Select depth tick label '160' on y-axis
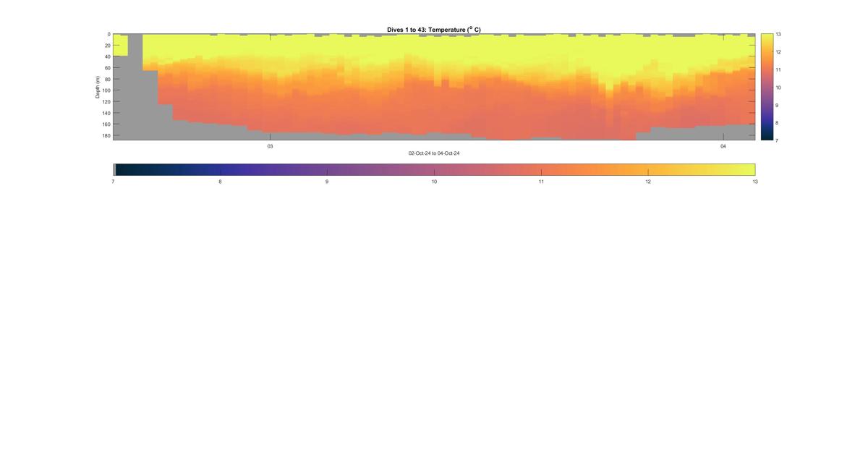The height and width of the screenshot is (450, 868). coord(106,124)
